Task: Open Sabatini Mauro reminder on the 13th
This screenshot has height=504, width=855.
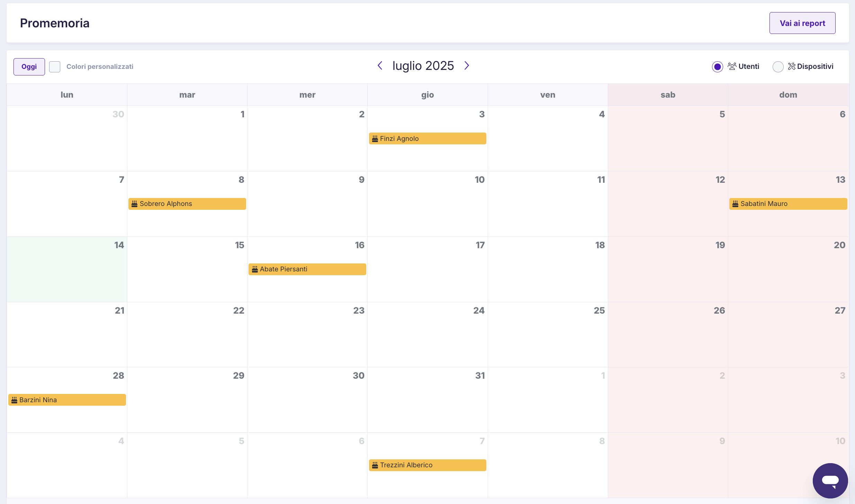Action: point(788,204)
